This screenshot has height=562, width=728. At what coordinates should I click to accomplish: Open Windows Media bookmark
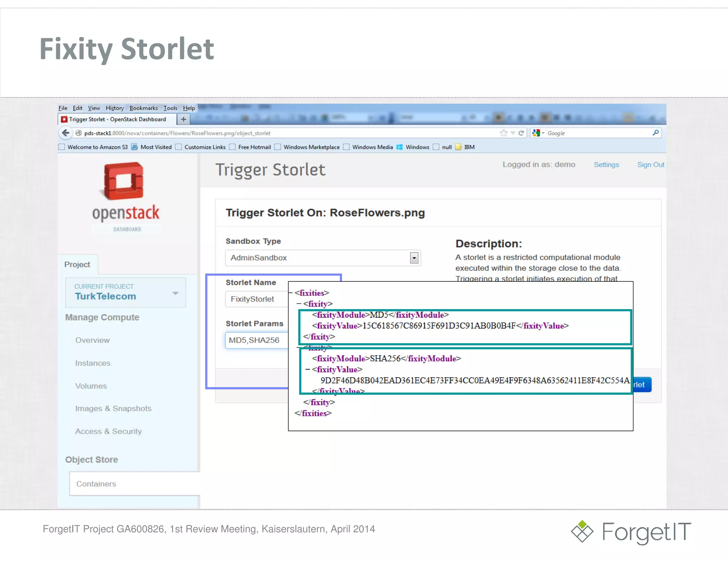click(368, 147)
